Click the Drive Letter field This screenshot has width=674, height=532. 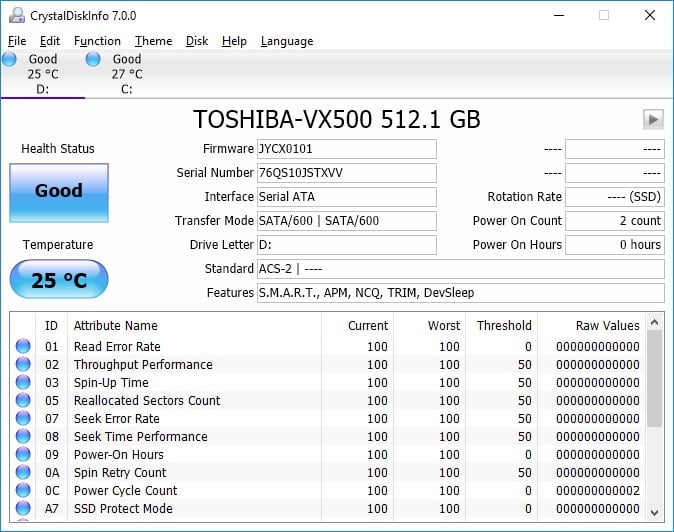tap(346, 245)
